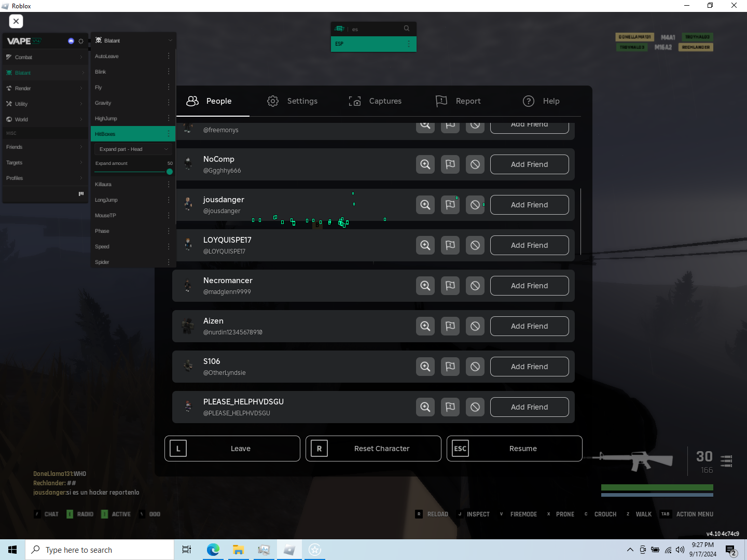Disable the active HitBoxes module

point(133,134)
